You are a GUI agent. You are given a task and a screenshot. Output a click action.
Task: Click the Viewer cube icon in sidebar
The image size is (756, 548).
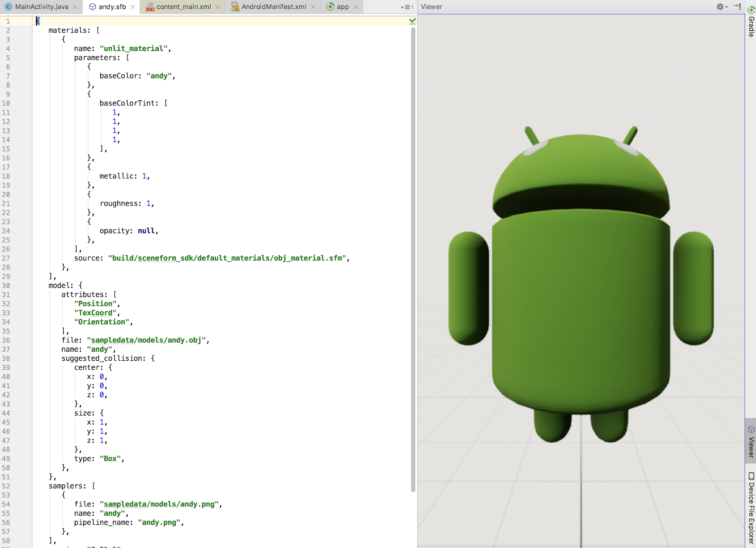tap(751, 429)
